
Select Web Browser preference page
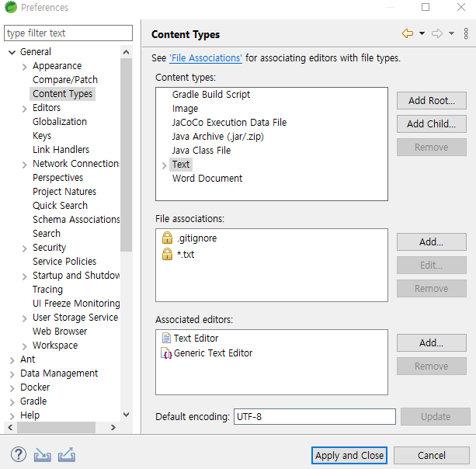pyautogui.click(x=60, y=332)
